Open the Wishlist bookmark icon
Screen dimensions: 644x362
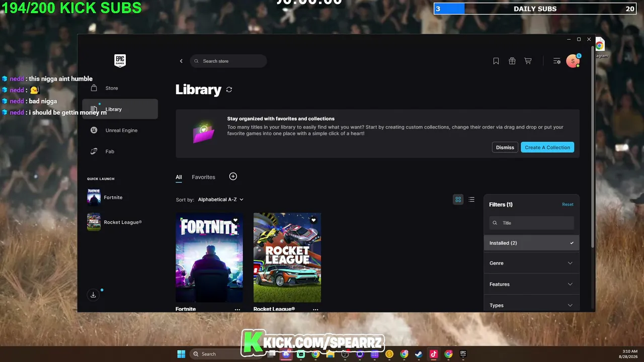[x=496, y=61]
